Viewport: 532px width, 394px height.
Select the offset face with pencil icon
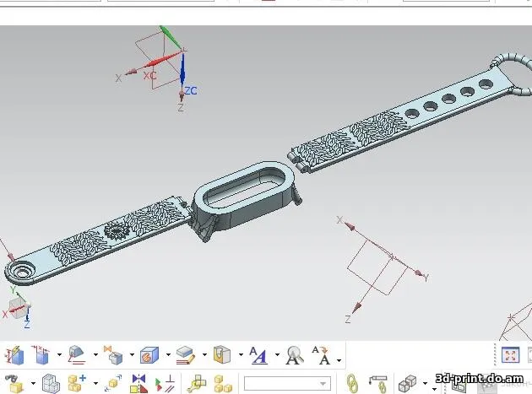pyautogui.click(x=186, y=355)
